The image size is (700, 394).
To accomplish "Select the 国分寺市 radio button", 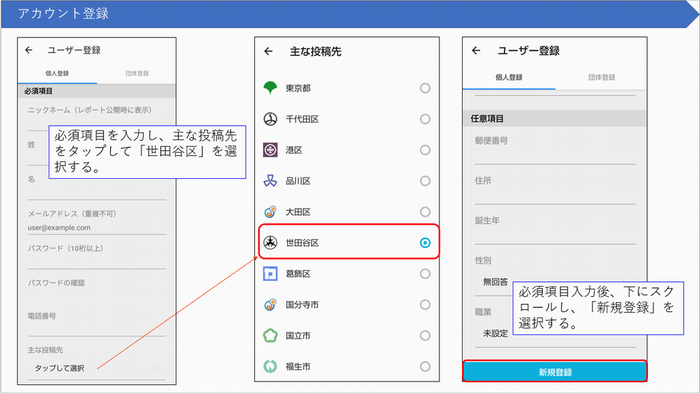I will click(425, 304).
